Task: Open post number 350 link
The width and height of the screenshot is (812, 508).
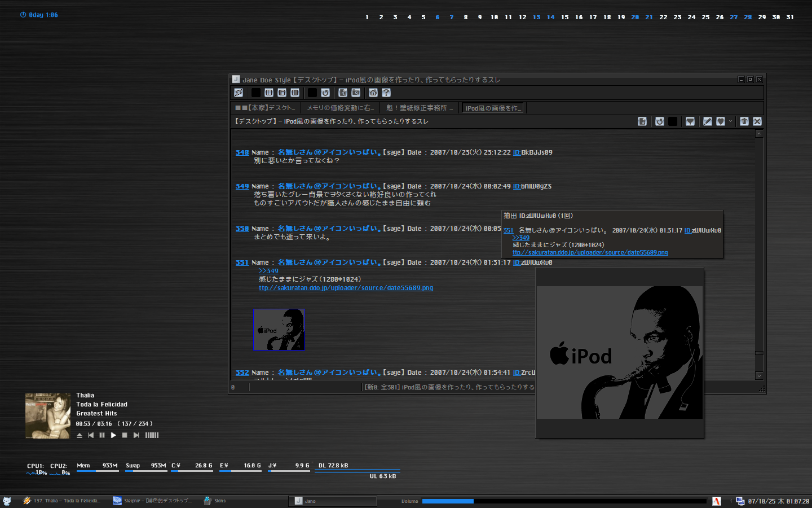Action: click(242, 229)
